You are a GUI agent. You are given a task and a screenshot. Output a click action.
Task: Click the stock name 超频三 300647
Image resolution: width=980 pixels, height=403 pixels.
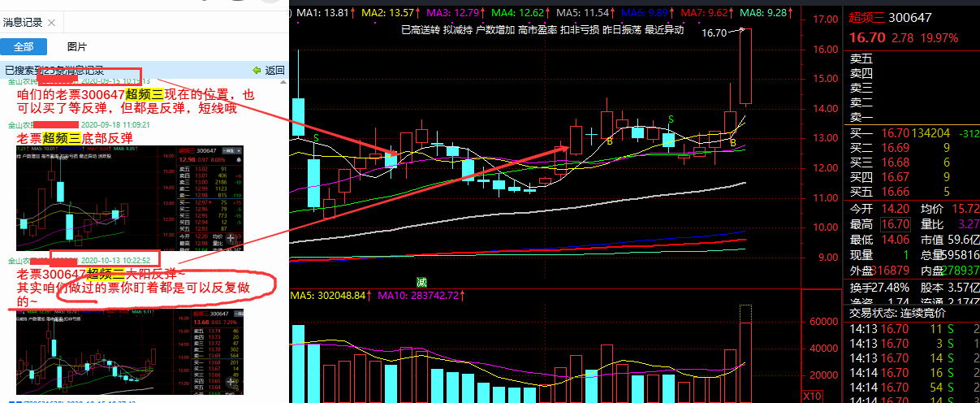coord(890,17)
